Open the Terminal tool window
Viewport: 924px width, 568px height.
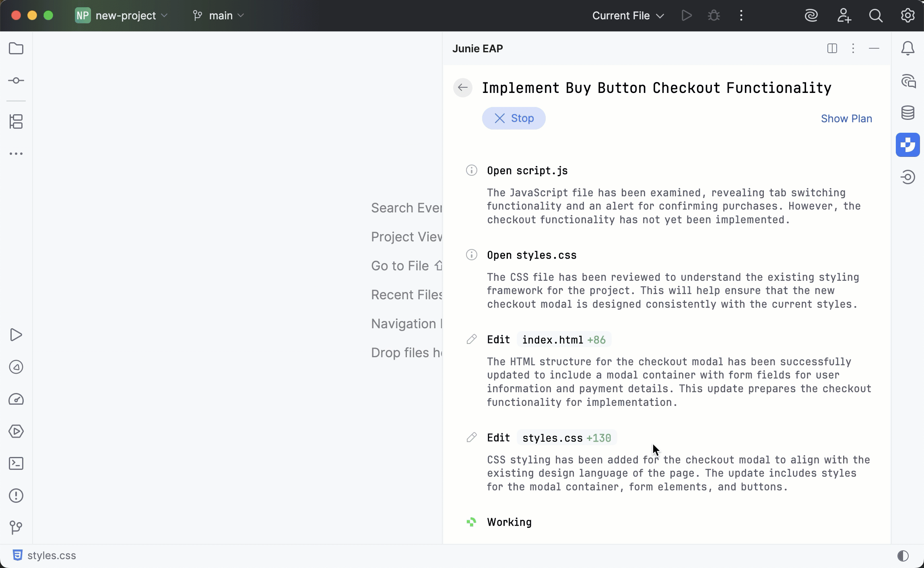tap(16, 463)
